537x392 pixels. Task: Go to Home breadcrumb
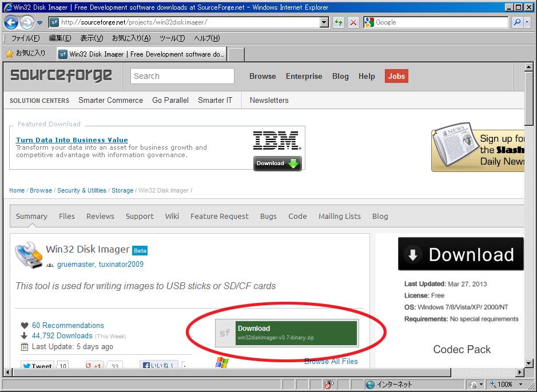[x=17, y=190]
